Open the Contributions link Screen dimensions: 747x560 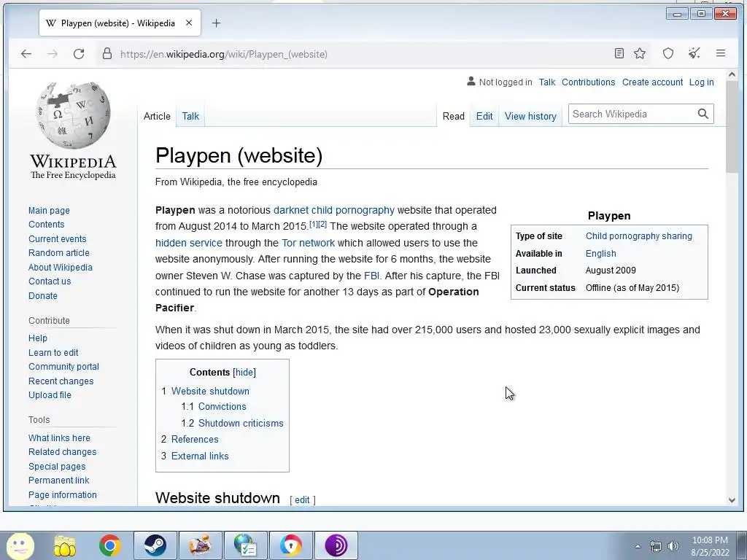point(589,82)
